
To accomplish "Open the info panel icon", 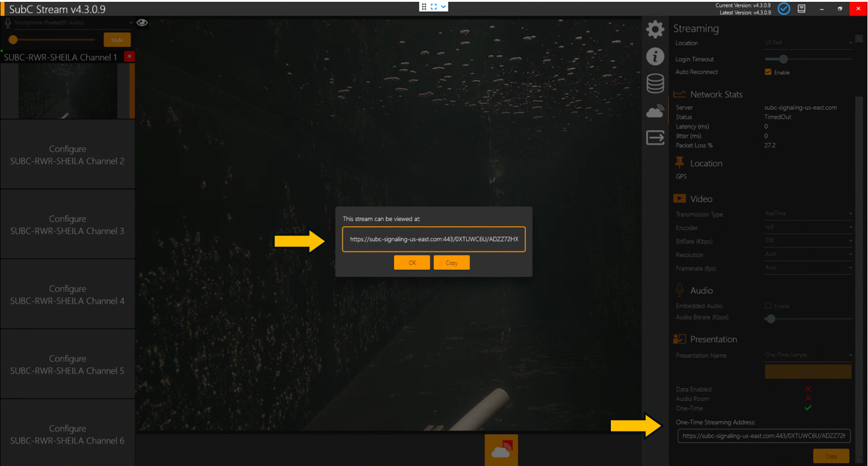I will (x=655, y=57).
